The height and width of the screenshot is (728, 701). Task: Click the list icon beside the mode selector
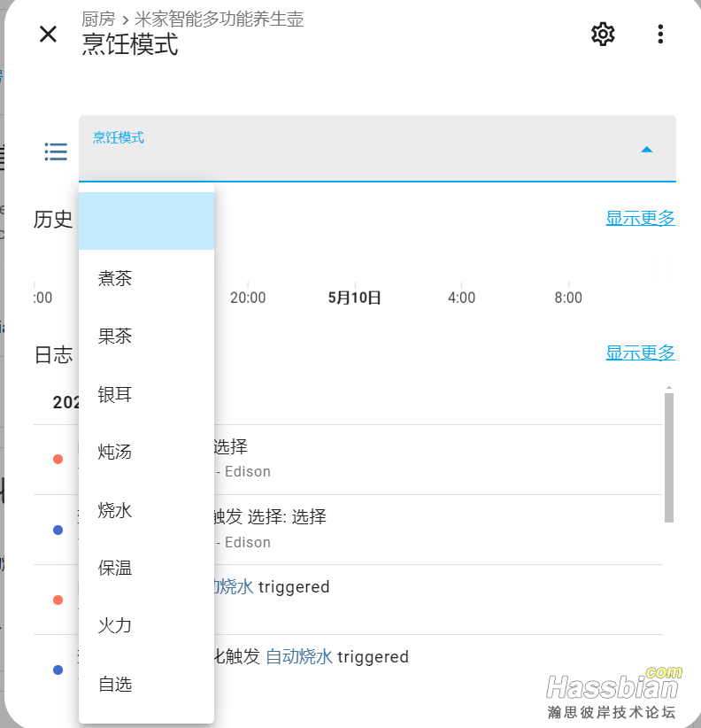(x=56, y=151)
